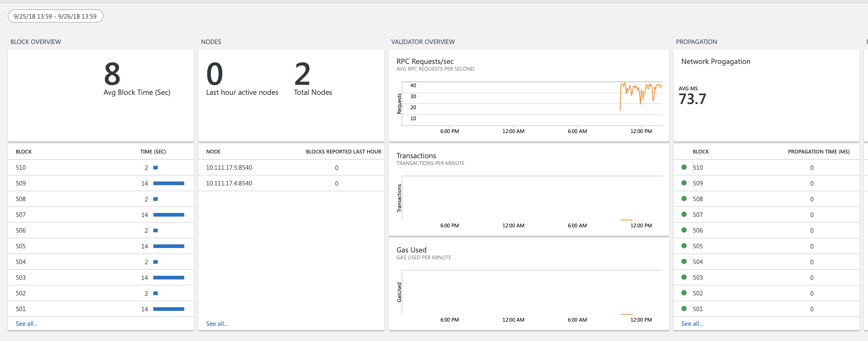Select node 10.111.17.5:8540 row
Screen dimensions: 868x341
tap(229, 168)
